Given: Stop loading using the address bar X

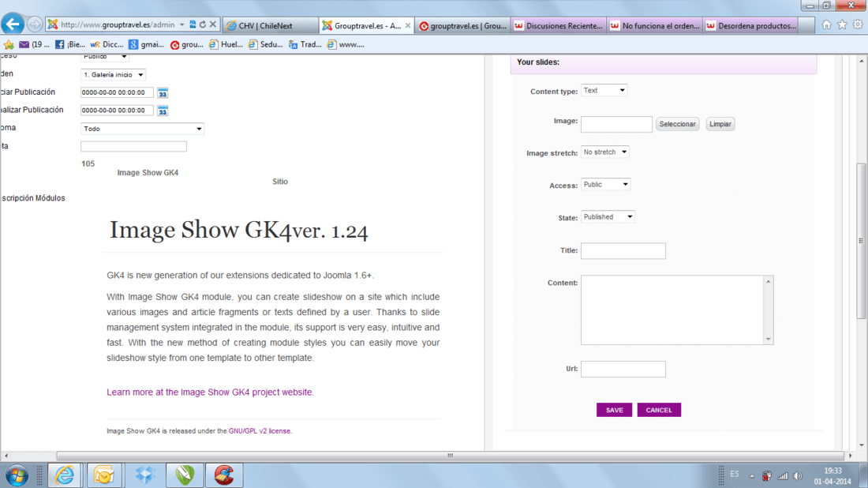Looking at the screenshot, I should pyautogui.click(x=212, y=24).
